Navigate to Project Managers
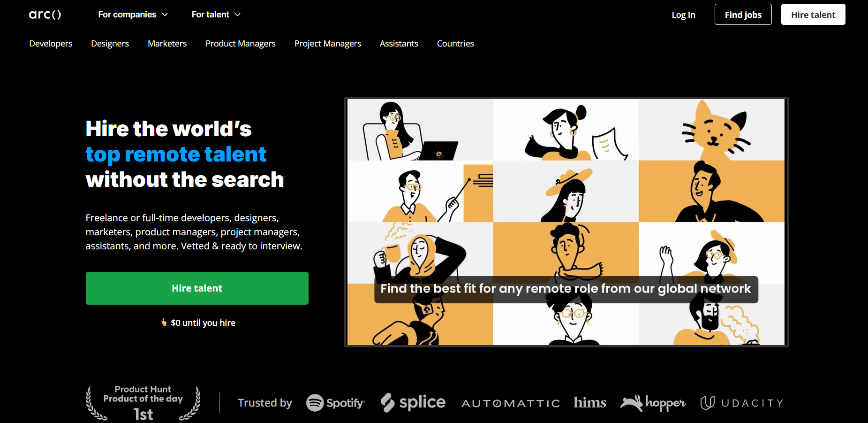The width and height of the screenshot is (868, 423). coord(327,44)
